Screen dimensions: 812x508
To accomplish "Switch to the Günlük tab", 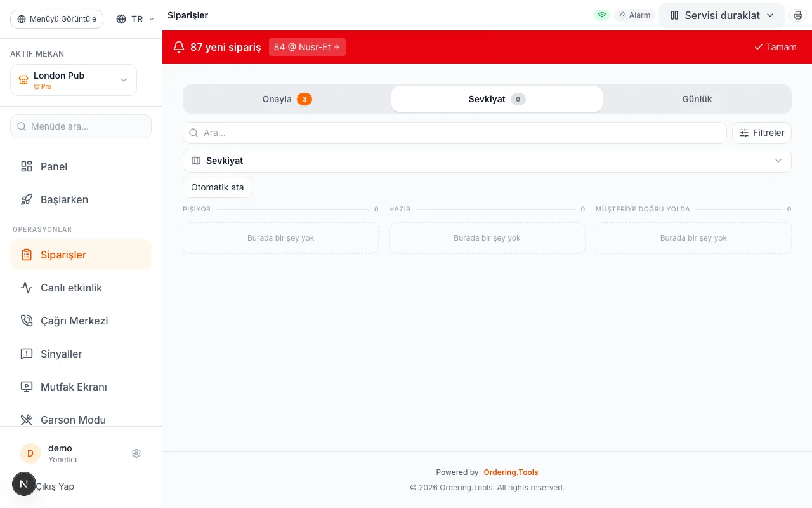I will (x=697, y=99).
